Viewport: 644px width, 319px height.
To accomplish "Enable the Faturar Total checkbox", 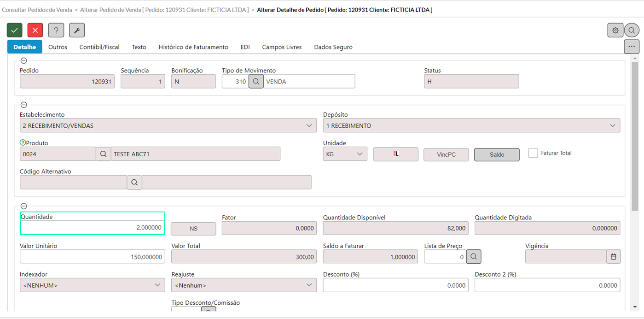I will tap(533, 153).
